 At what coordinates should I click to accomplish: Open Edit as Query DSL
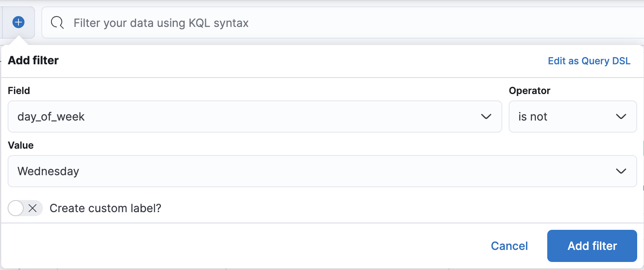(x=589, y=61)
